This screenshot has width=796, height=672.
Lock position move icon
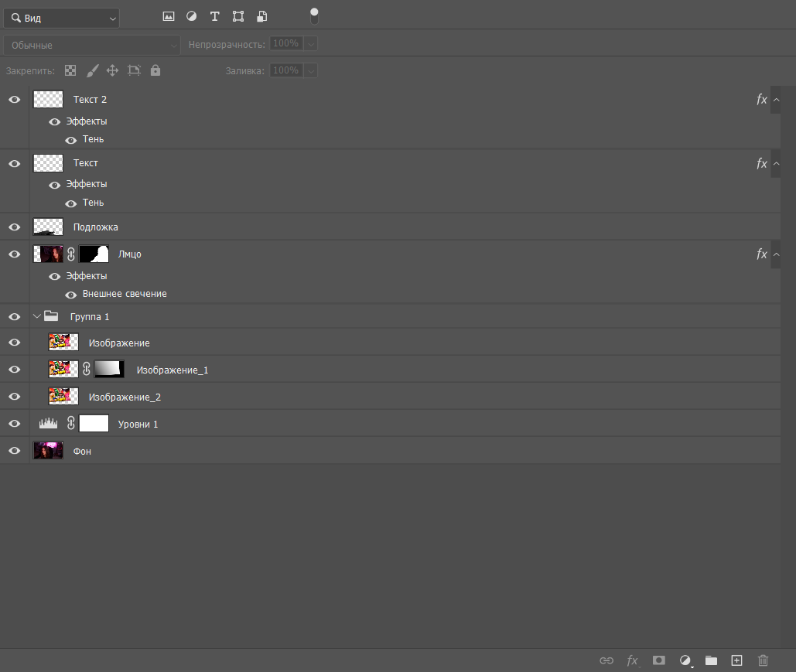point(112,70)
